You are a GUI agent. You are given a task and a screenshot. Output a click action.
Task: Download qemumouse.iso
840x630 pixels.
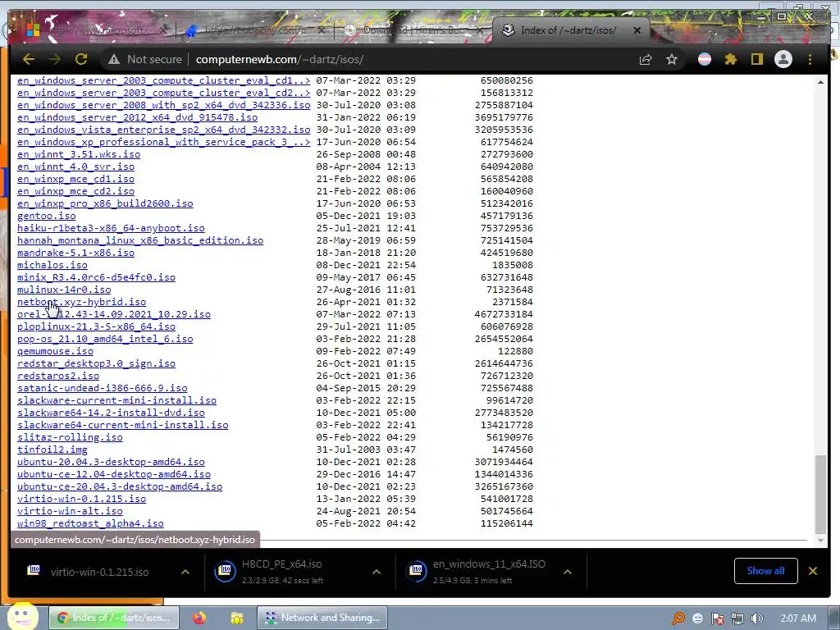[x=55, y=351]
